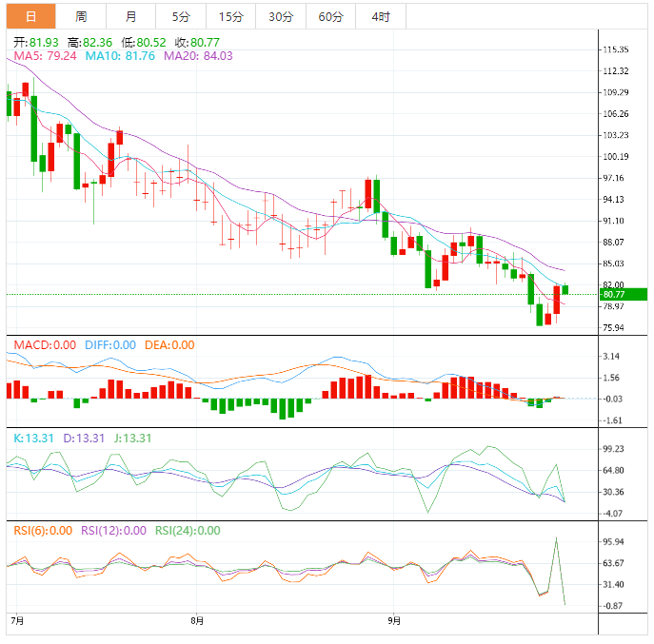The width and height of the screenshot is (654, 644).
Task: Open the 5分 interval tab
Action: click(180, 16)
